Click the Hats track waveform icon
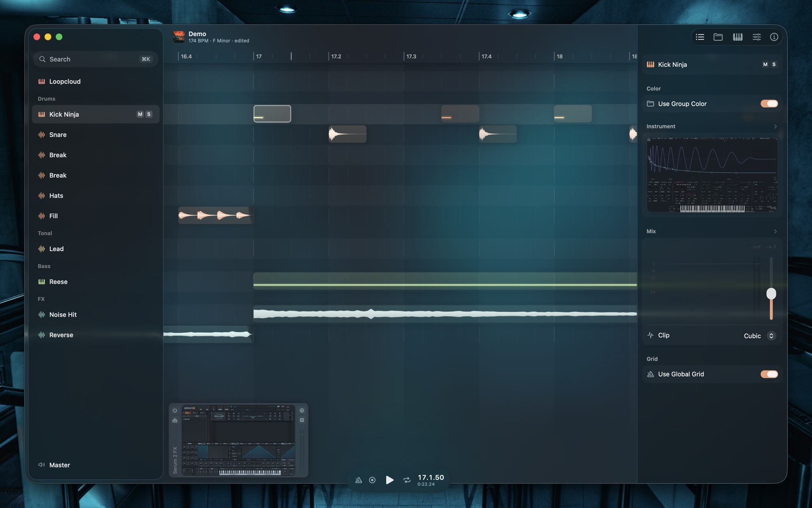812x508 pixels. [x=41, y=195]
